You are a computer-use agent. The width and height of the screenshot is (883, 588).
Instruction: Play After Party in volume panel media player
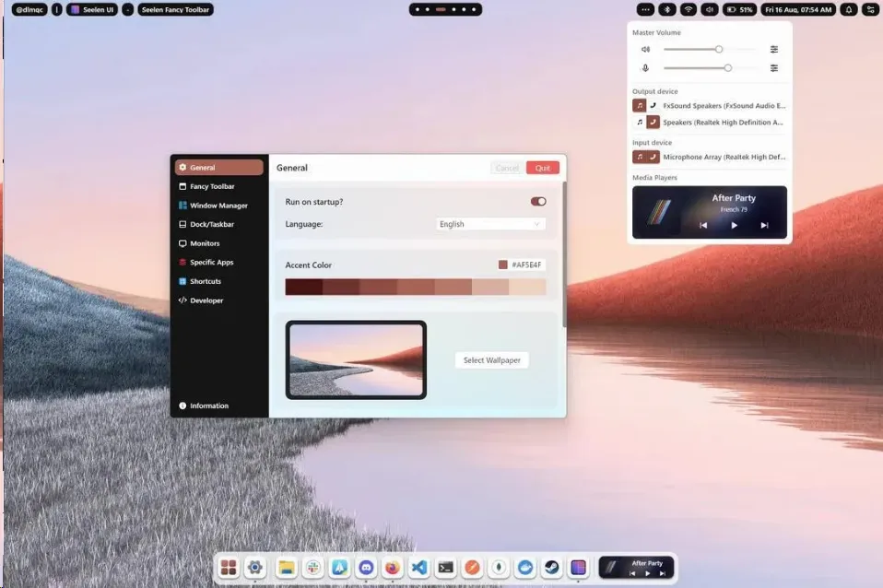(734, 225)
